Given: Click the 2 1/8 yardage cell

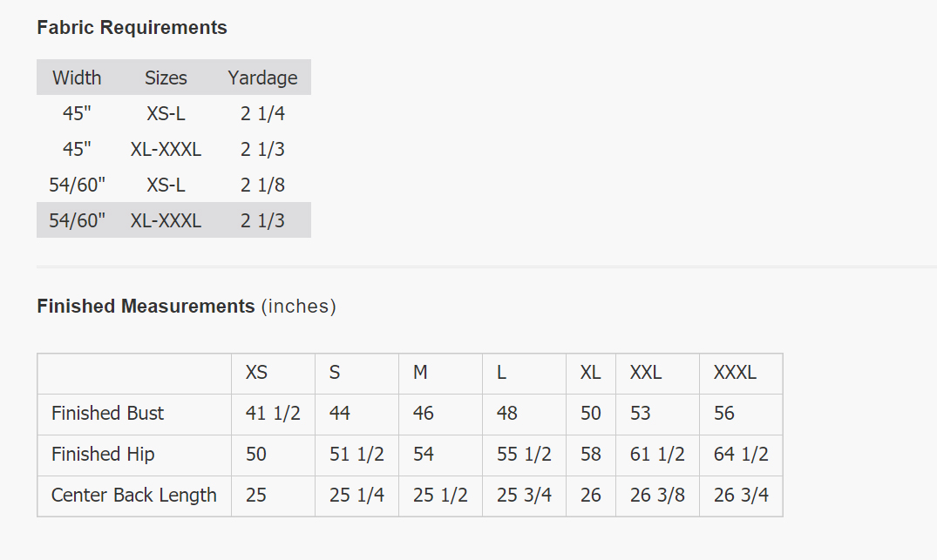Looking at the screenshot, I should click(x=262, y=185).
